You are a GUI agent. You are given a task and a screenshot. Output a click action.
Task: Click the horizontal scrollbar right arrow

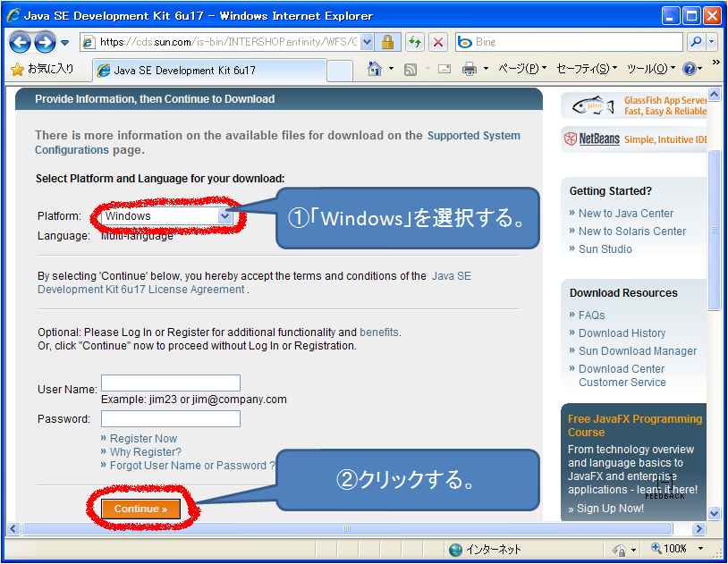(698, 528)
